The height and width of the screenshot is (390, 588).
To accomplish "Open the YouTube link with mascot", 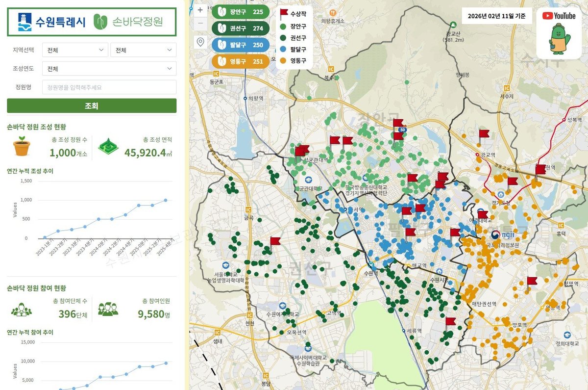I will click(x=559, y=33).
